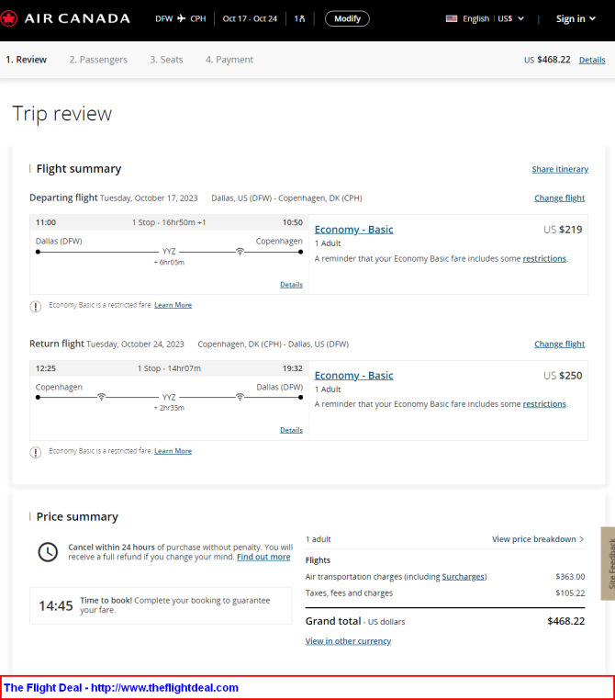This screenshot has width=615, height=700.
Task: Click Change flight for the departing flight
Action: click(559, 198)
